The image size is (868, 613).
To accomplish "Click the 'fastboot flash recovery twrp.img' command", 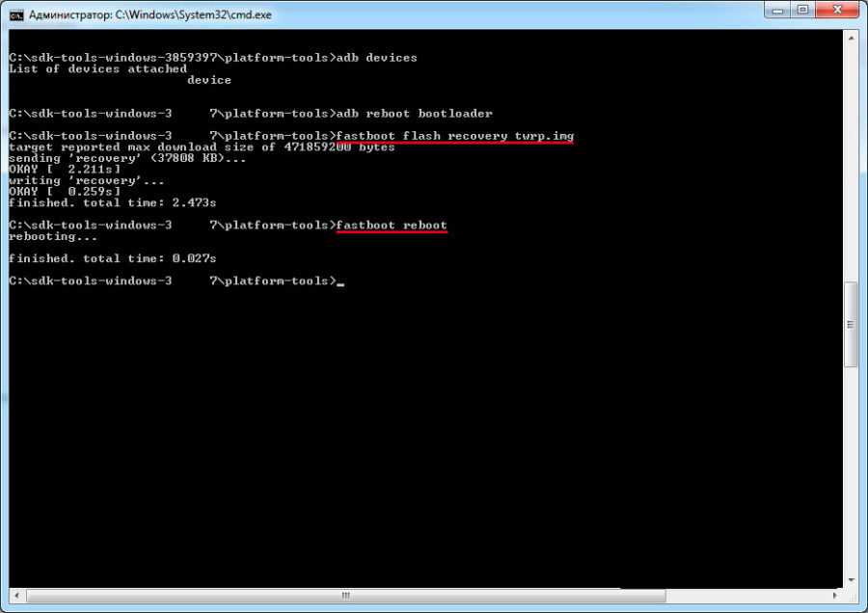I will click(x=455, y=136).
